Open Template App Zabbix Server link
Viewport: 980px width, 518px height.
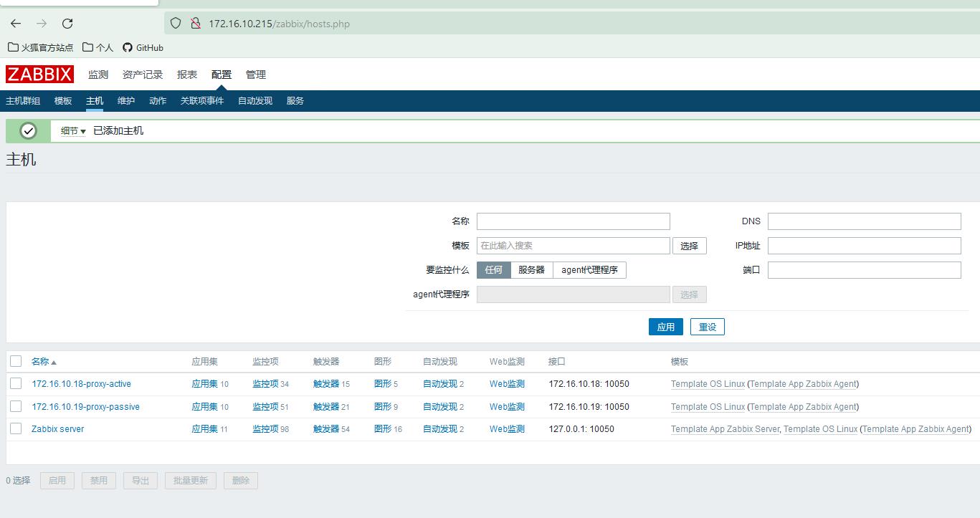coord(725,429)
